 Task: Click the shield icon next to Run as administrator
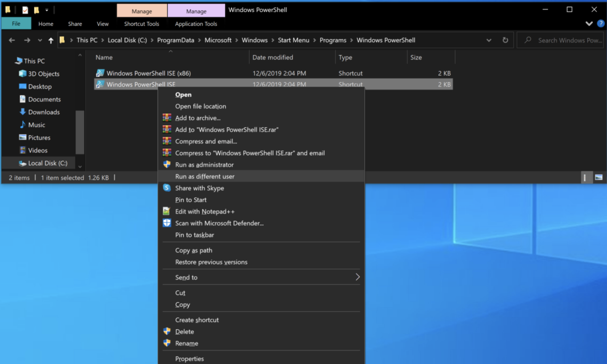[167, 164]
